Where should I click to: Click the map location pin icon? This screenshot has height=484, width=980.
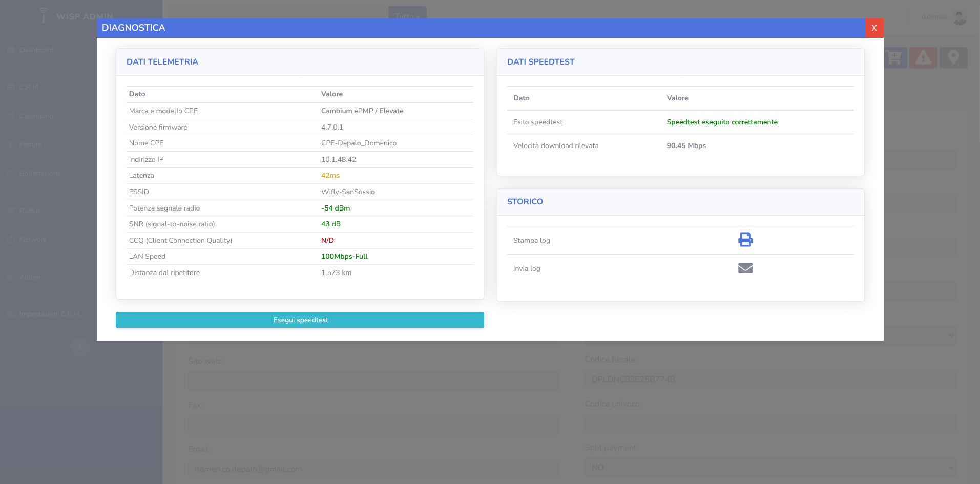pyautogui.click(x=953, y=58)
